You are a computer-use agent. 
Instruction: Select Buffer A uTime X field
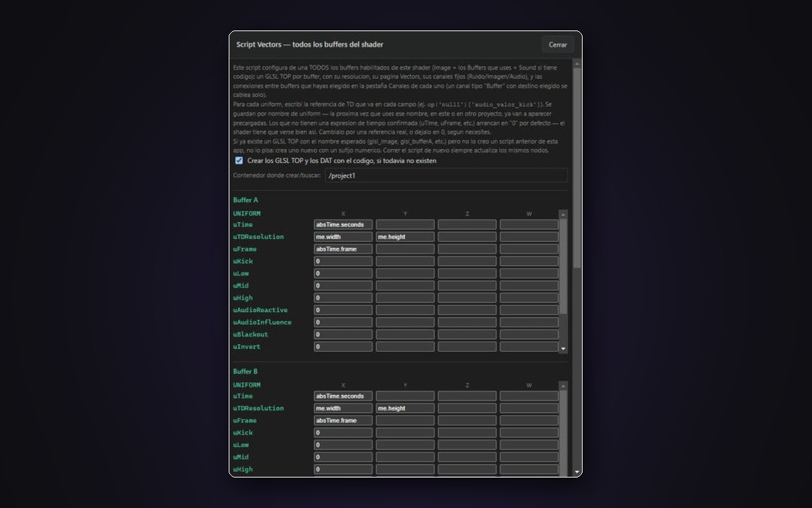coord(343,225)
